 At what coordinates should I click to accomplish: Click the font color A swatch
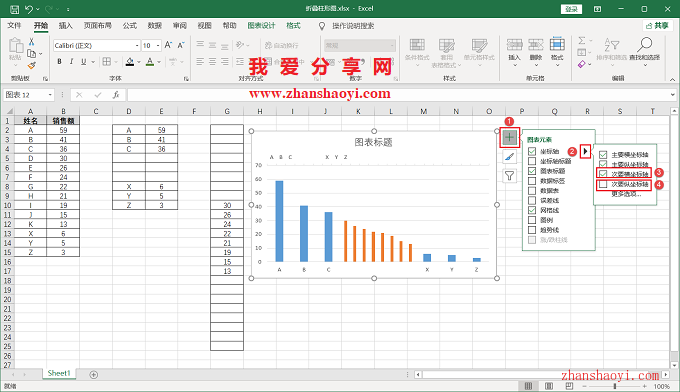click(150, 62)
